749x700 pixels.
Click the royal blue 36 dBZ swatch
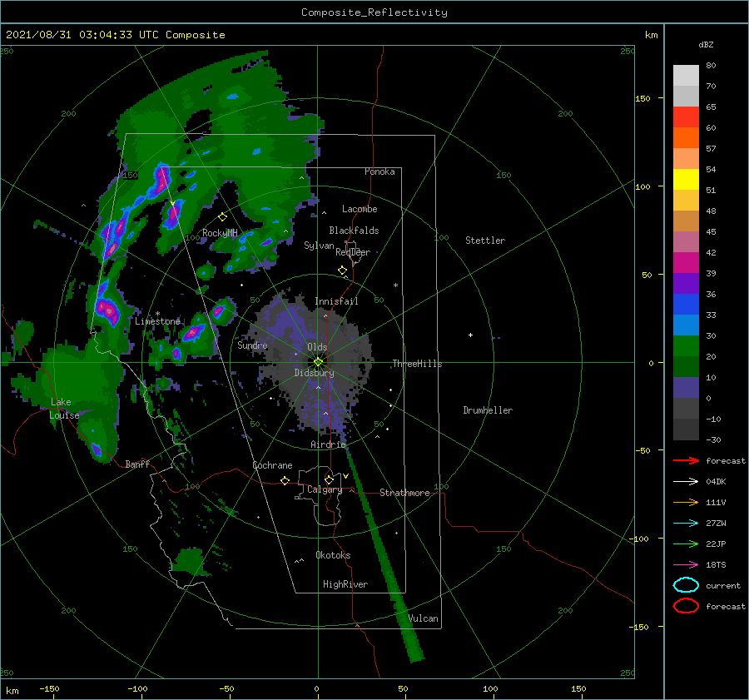point(686,304)
